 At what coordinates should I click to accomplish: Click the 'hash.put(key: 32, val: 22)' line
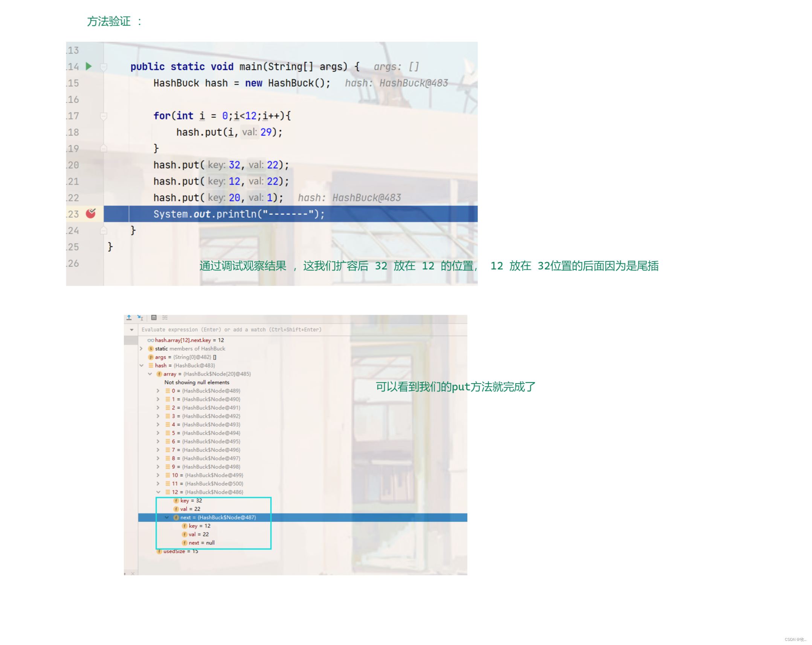(221, 165)
